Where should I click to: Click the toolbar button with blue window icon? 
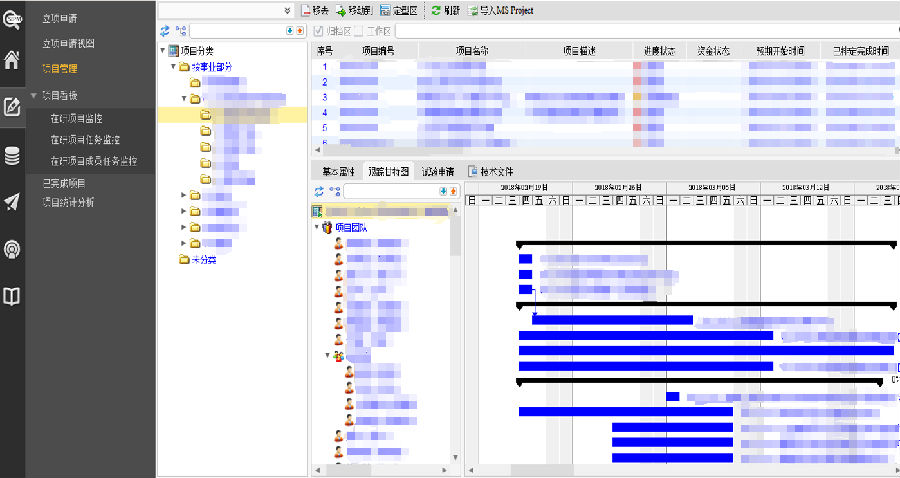point(398,10)
